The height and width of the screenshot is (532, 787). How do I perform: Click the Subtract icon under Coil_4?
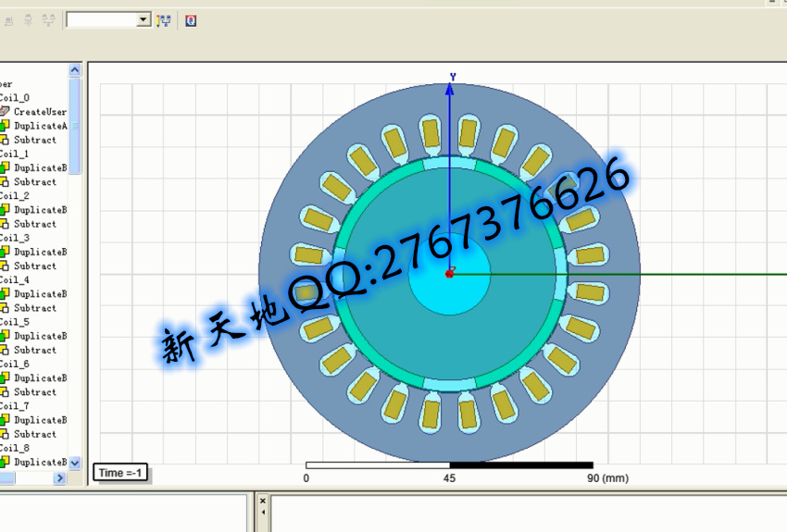coord(5,308)
